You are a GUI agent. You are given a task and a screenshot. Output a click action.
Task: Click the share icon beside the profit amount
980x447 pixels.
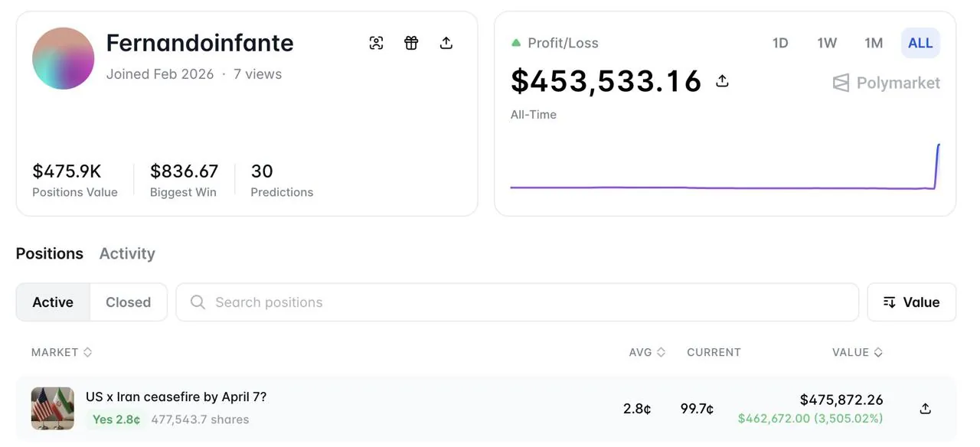pyautogui.click(x=722, y=80)
